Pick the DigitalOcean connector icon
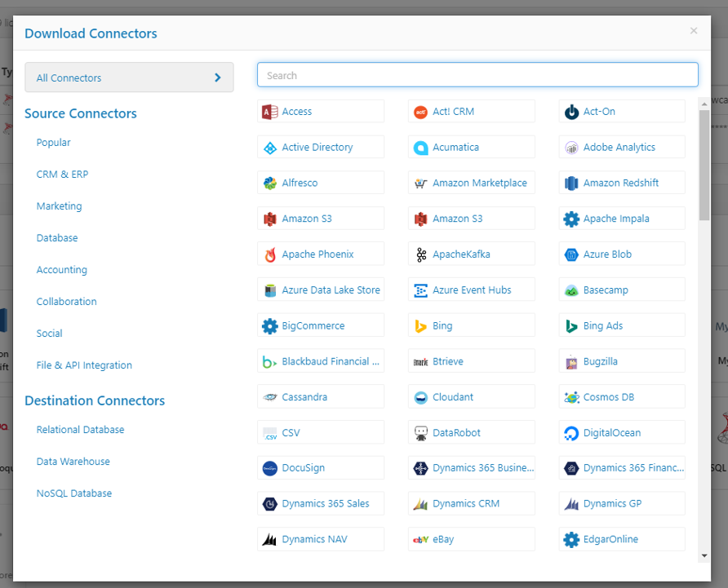The height and width of the screenshot is (588, 728). 571,433
